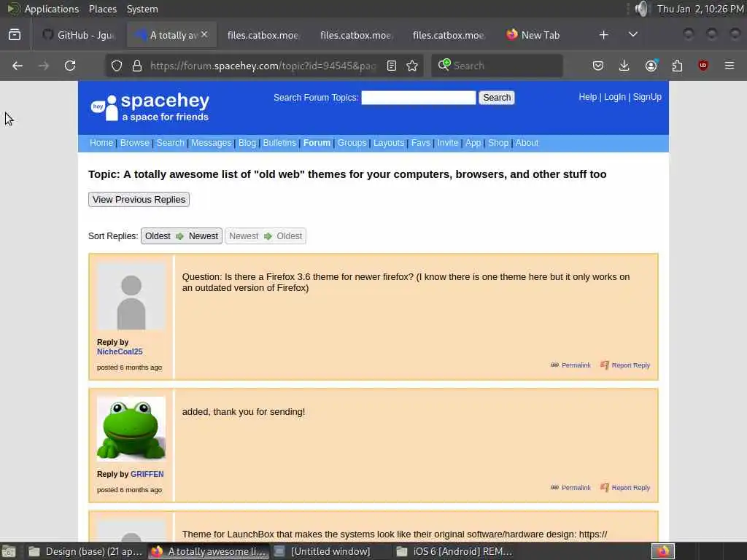Bookmark this page with the star icon
The image size is (747, 560).
(412, 66)
